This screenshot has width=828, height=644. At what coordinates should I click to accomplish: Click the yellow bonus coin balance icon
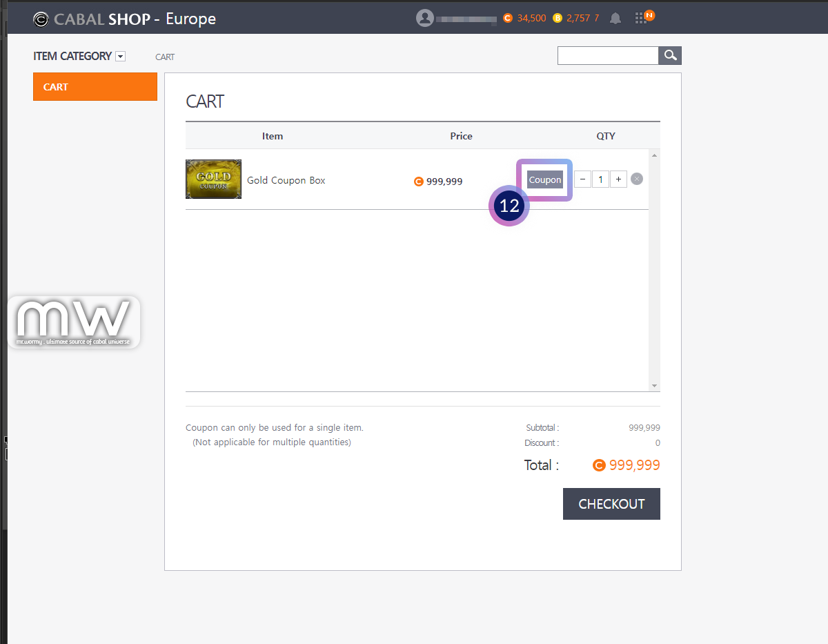tap(558, 18)
